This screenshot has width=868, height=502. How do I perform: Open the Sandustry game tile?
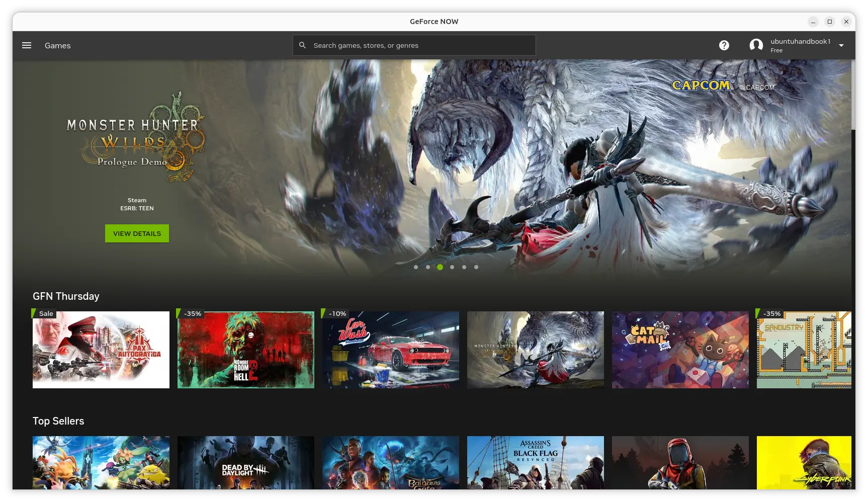pyautogui.click(x=804, y=350)
